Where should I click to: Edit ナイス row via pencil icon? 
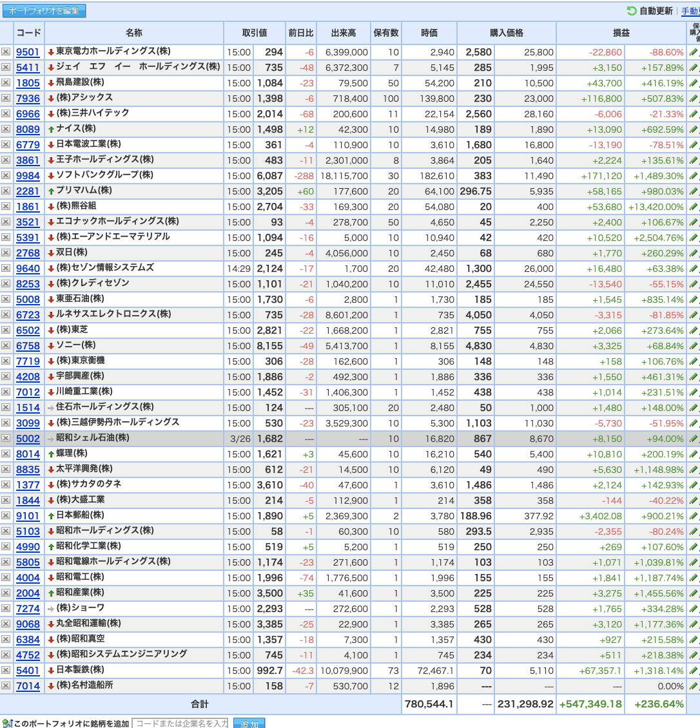pyautogui.click(x=694, y=129)
